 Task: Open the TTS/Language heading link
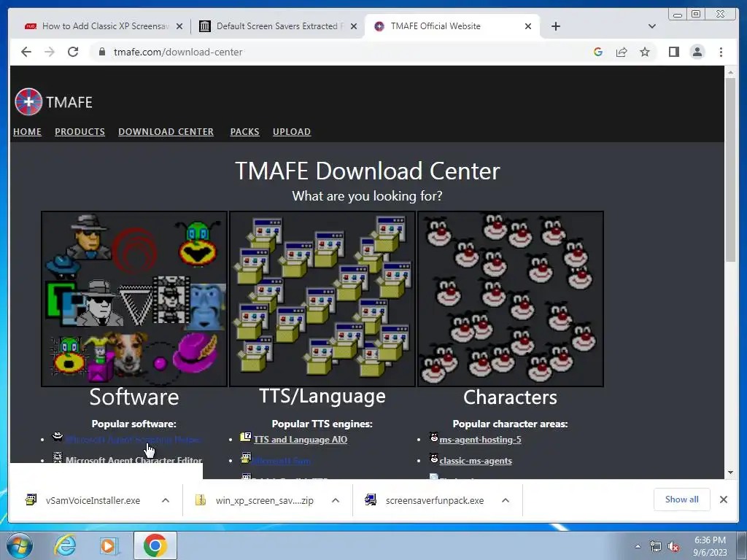point(322,396)
